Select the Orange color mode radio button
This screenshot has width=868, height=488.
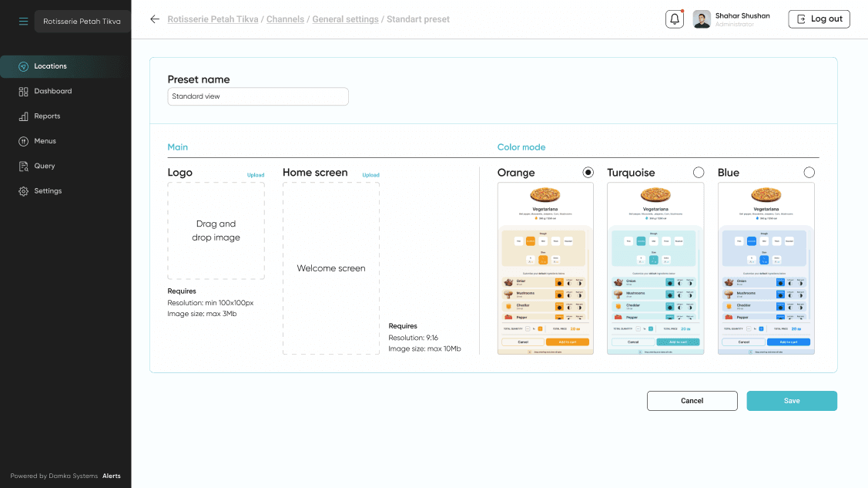point(588,172)
